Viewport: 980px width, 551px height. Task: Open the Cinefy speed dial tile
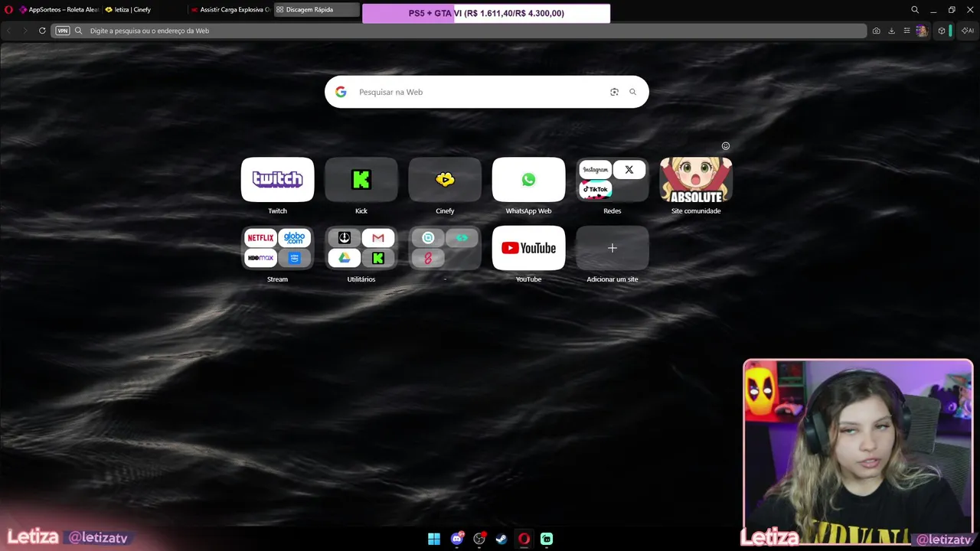(445, 180)
